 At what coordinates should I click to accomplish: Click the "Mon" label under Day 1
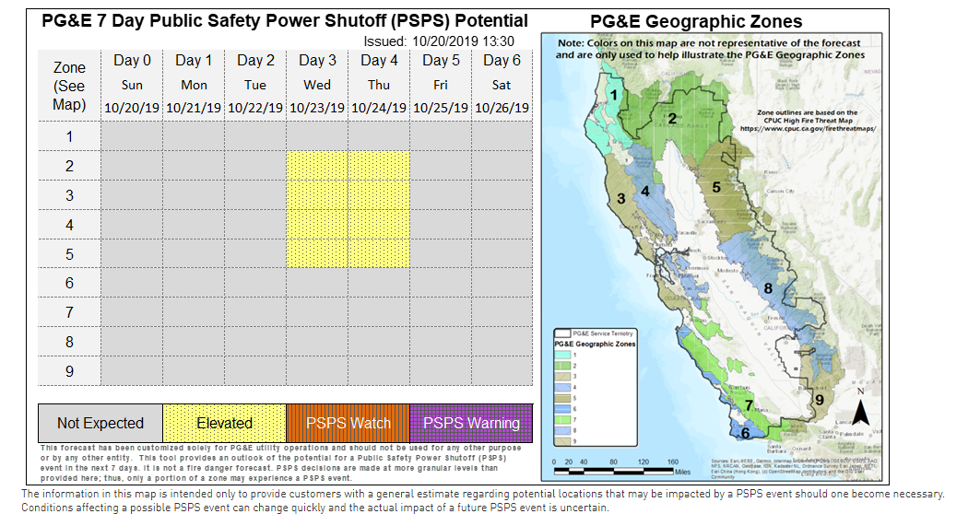point(194,85)
